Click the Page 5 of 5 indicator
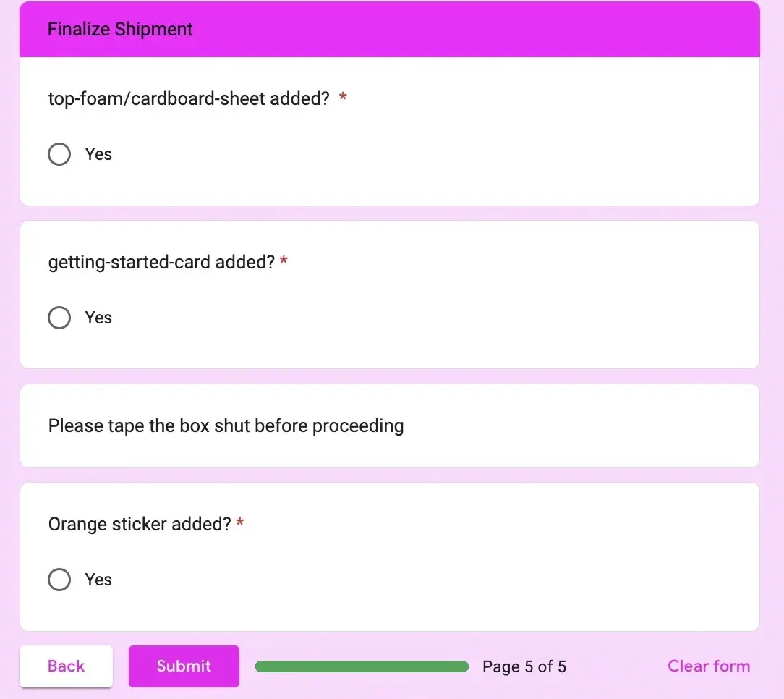 [524, 666]
